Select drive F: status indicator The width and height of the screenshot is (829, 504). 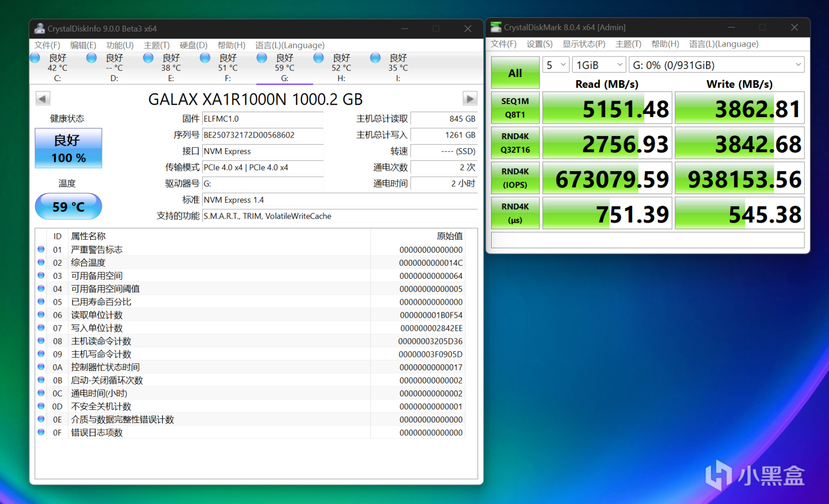205,58
